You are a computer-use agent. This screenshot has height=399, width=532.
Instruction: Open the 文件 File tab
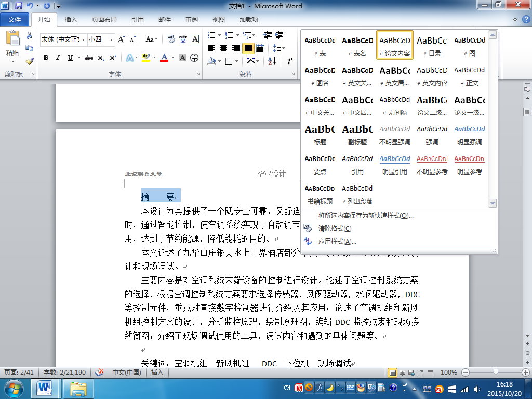click(x=14, y=19)
